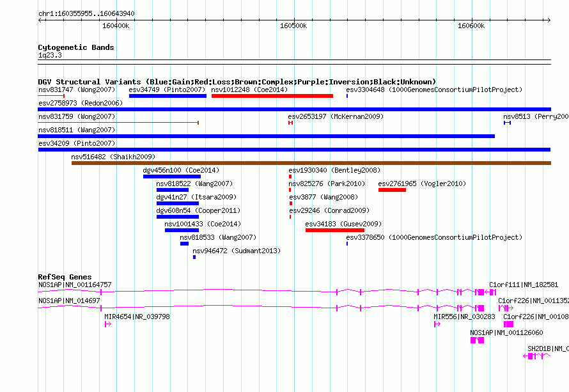Select the nsv818533 (Wang2007) small blue bar

click(184, 244)
